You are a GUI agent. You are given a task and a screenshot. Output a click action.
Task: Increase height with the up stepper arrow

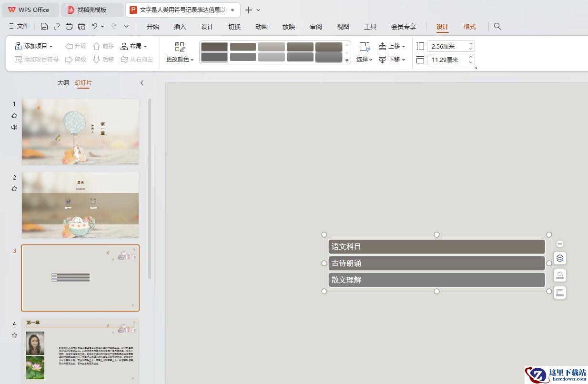coord(471,44)
